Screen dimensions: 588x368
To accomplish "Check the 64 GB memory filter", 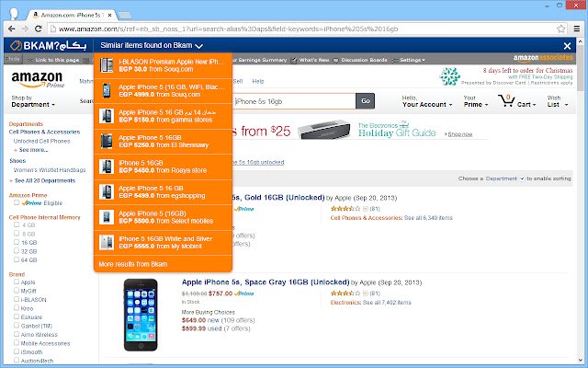I will coord(17,259).
